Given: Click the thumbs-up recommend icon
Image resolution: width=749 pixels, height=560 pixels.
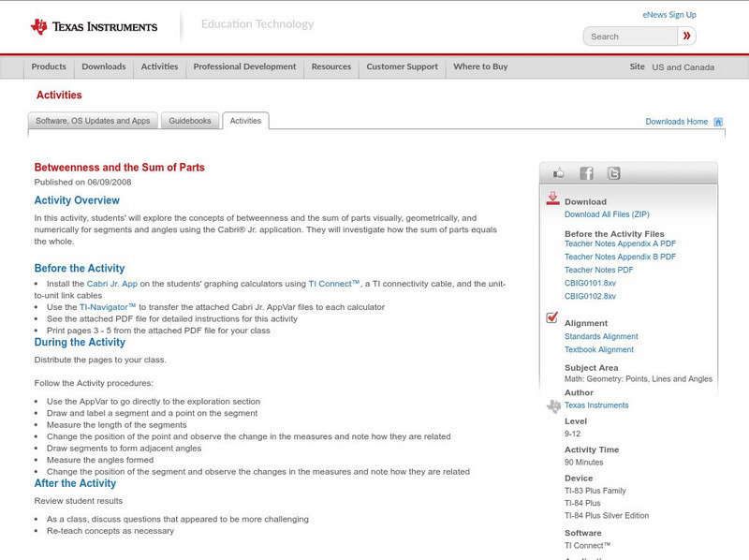Looking at the screenshot, I should (x=557, y=172).
